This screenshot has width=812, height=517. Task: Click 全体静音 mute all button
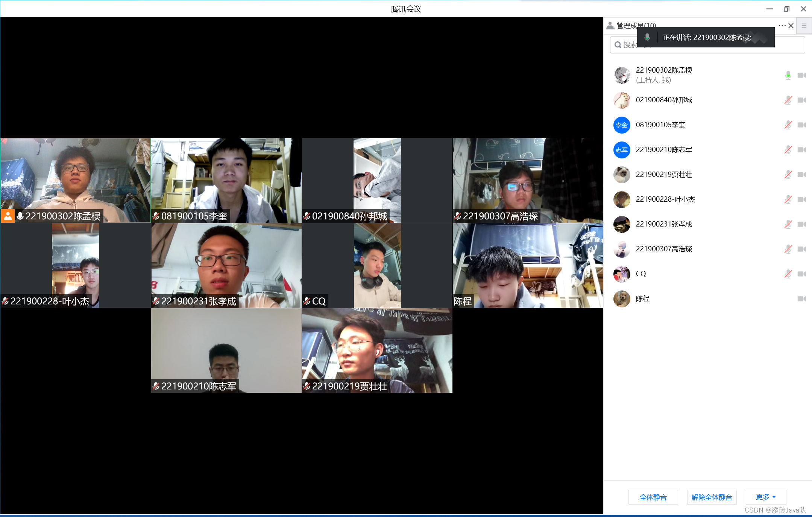[x=653, y=497]
